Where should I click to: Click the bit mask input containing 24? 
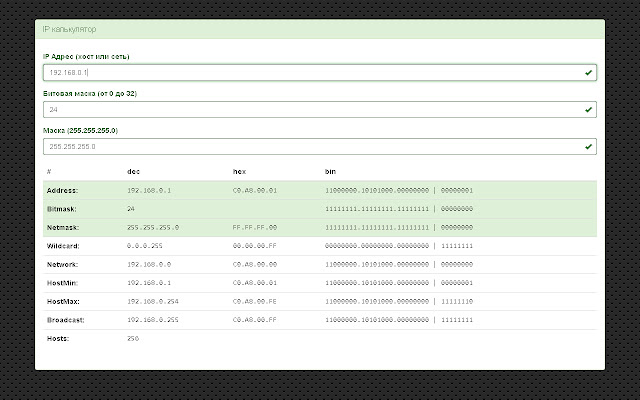(320, 109)
